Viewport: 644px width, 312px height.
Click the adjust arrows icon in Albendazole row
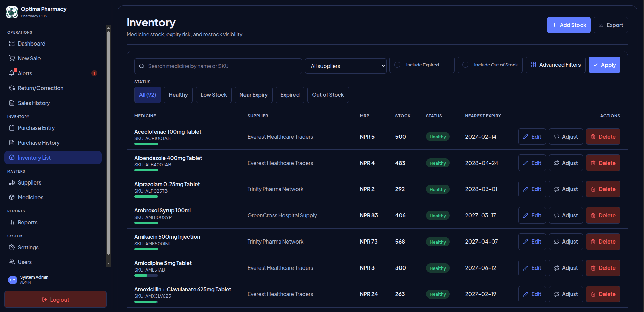pos(557,163)
